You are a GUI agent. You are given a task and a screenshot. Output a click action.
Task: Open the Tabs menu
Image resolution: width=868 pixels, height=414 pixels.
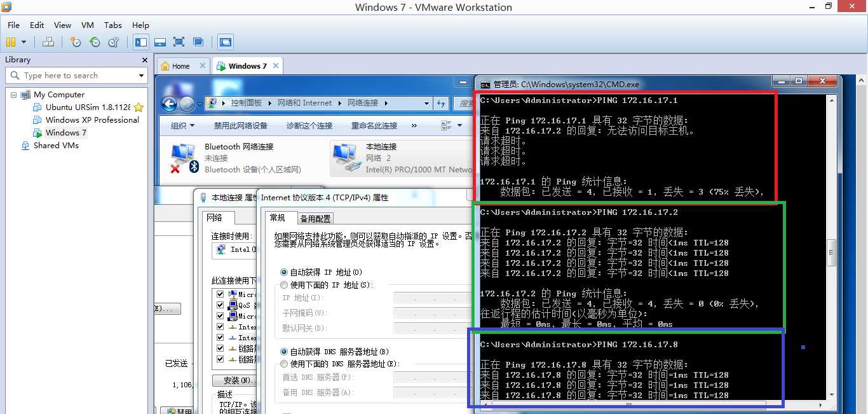click(113, 25)
